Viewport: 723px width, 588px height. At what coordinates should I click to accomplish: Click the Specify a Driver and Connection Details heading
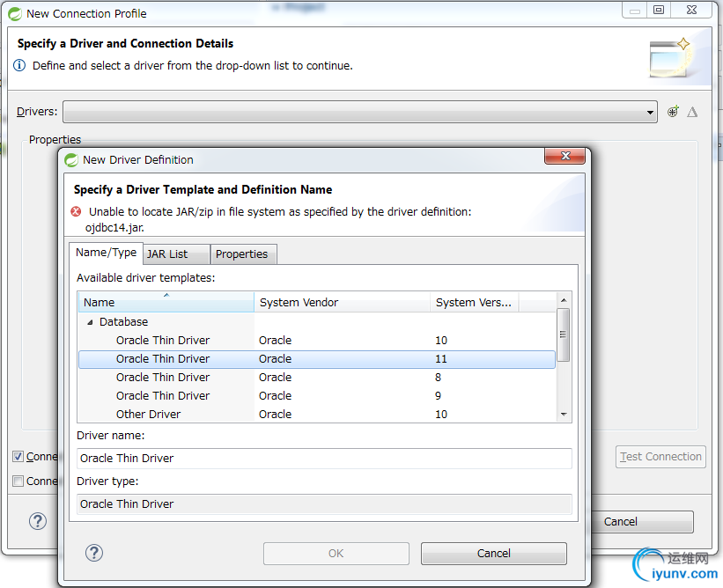tap(125, 43)
